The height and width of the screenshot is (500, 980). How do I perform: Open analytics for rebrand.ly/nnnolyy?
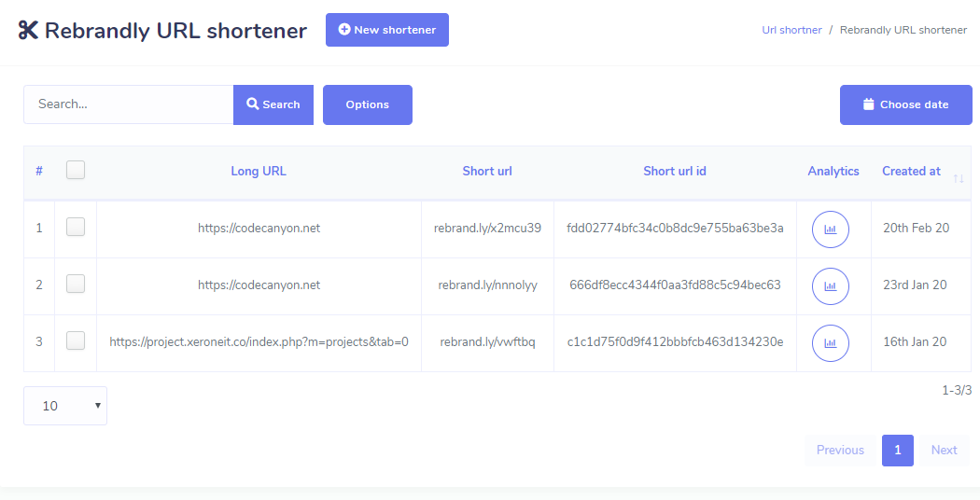click(830, 286)
